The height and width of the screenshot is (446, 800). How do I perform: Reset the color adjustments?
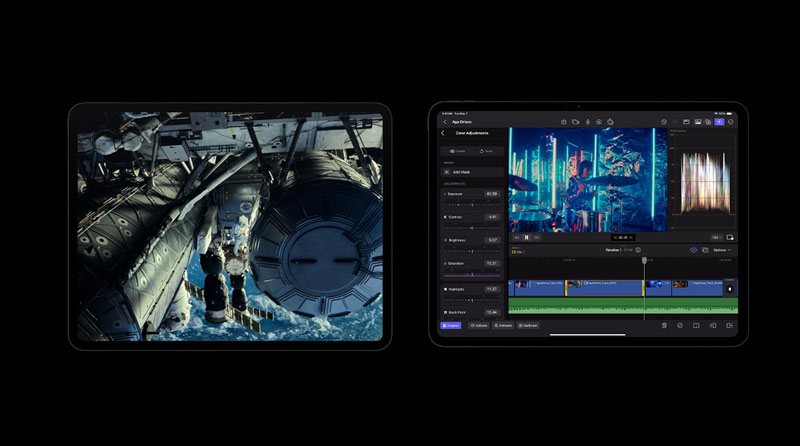pyautogui.click(x=486, y=151)
